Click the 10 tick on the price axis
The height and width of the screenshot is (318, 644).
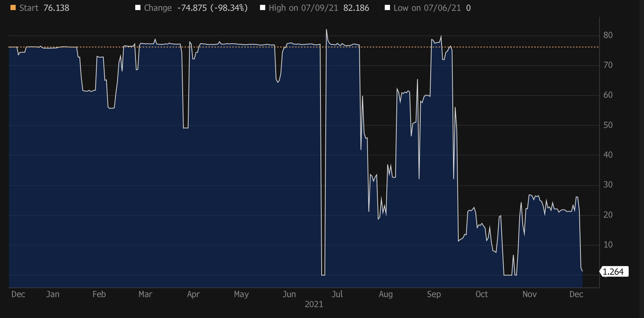click(608, 244)
